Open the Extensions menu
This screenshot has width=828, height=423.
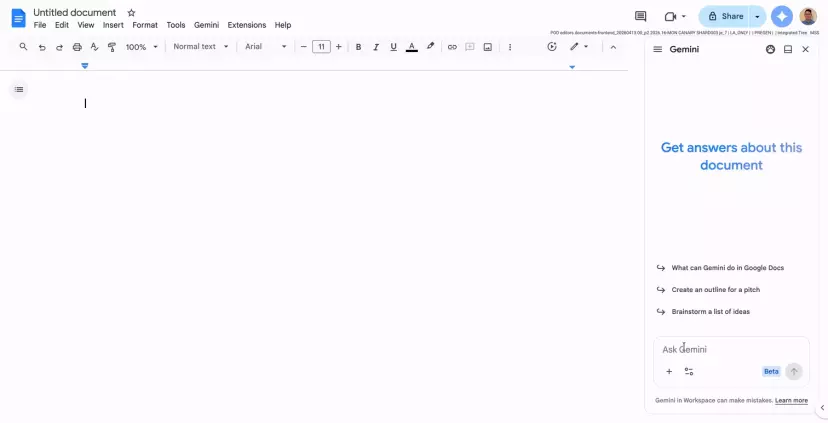coord(247,25)
